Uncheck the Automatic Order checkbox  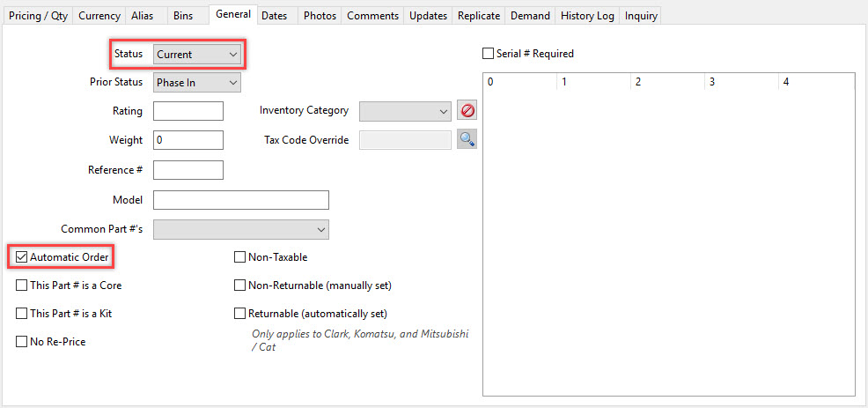coord(21,257)
